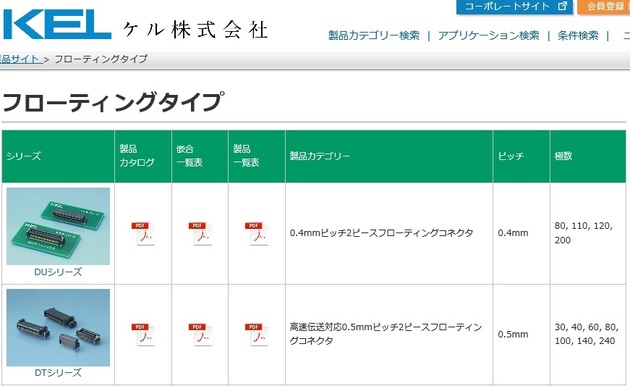Open the DTシリーズ link
The image size is (630, 386).
(x=58, y=373)
